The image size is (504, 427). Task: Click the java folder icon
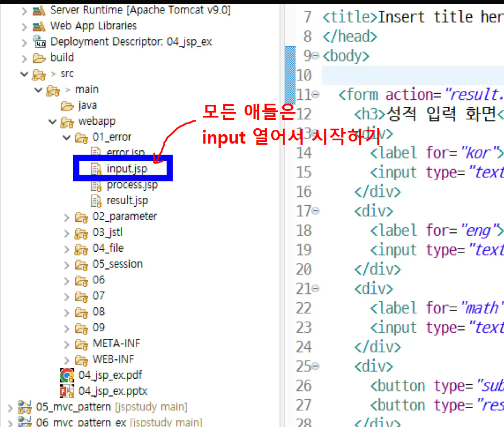click(67, 106)
